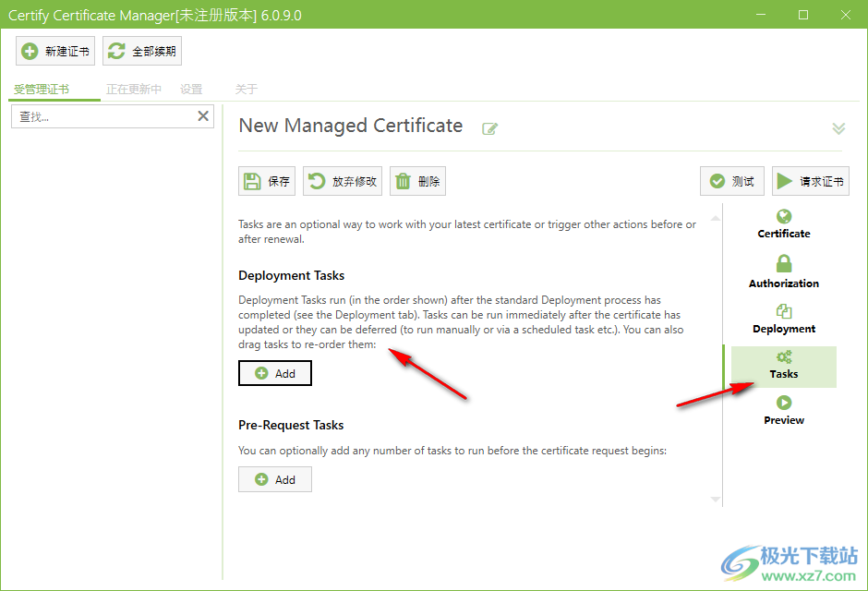This screenshot has width=868, height=591.
Task: Click the Pre-Request Tasks heading
Action: 291,425
